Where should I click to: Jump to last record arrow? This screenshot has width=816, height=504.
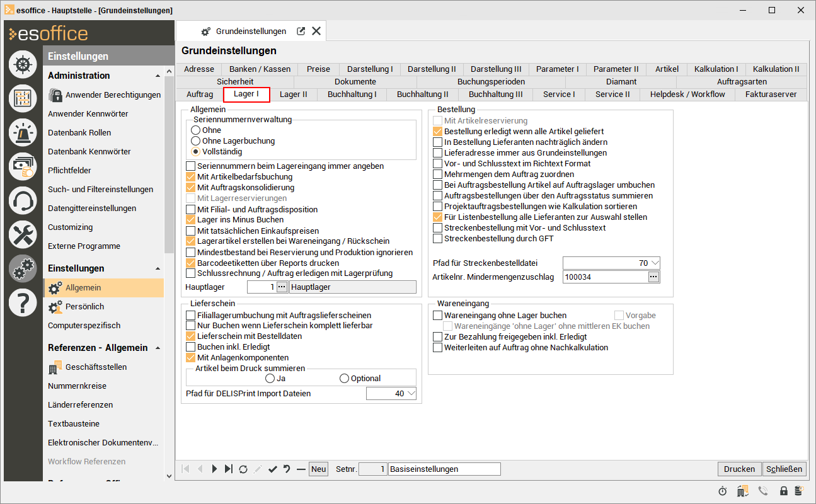(228, 469)
